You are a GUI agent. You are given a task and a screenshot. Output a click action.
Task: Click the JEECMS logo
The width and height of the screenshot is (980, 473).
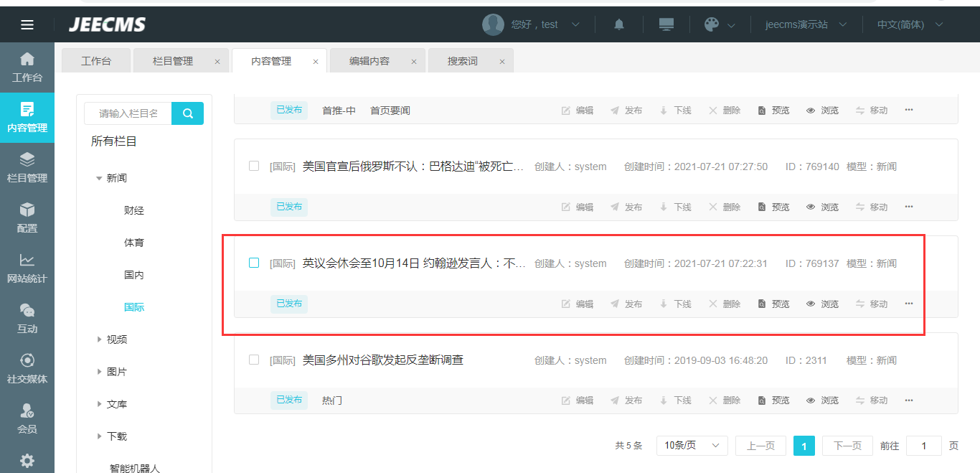click(x=107, y=24)
